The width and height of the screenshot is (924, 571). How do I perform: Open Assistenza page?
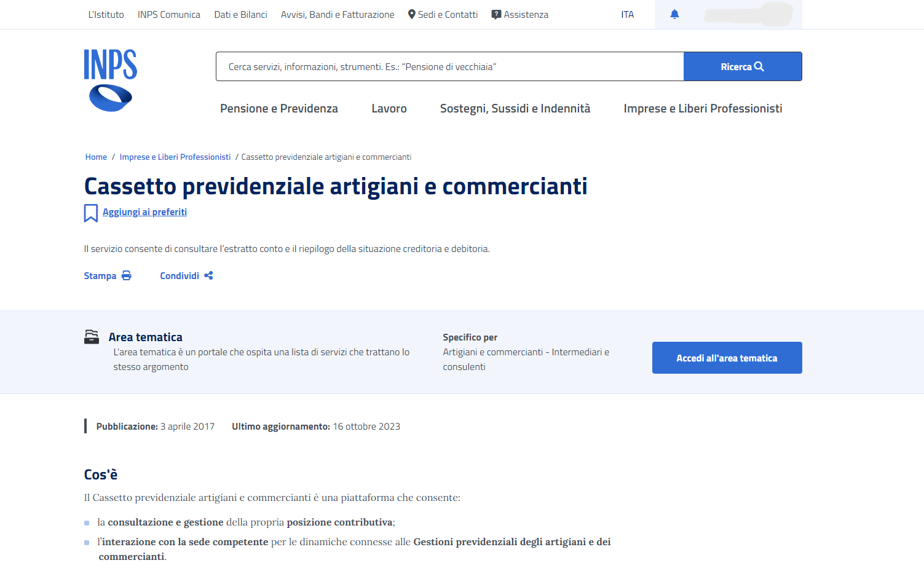pos(520,14)
